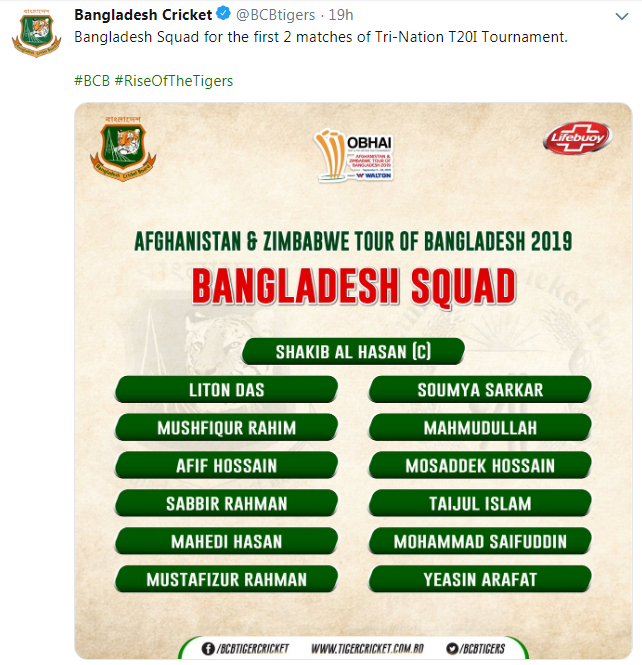Click the Soumya Sarkar name plate
642x665 pixels.
click(x=480, y=389)
